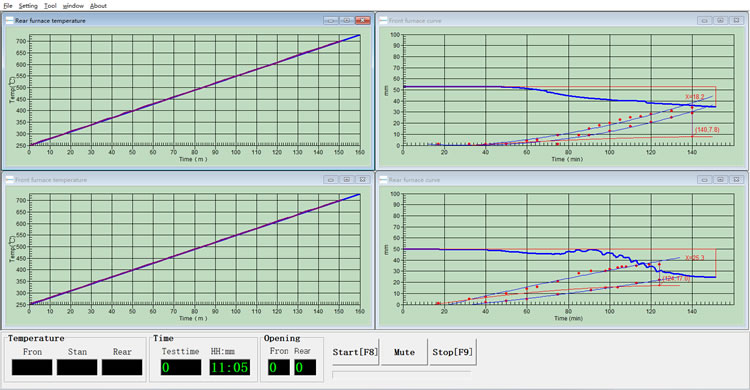750x390 pixels.
Task: Select the Rear furnace temperature title bar
Action: tap(188, 21)
